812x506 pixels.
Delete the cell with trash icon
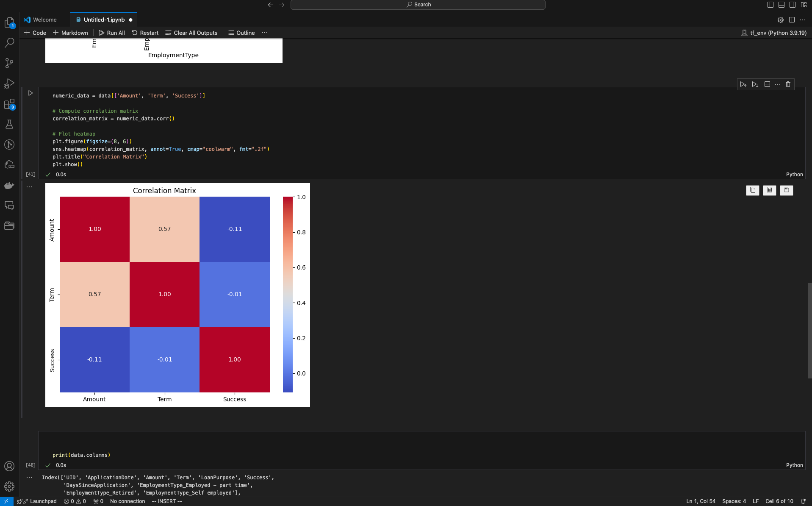pos(788,84)
